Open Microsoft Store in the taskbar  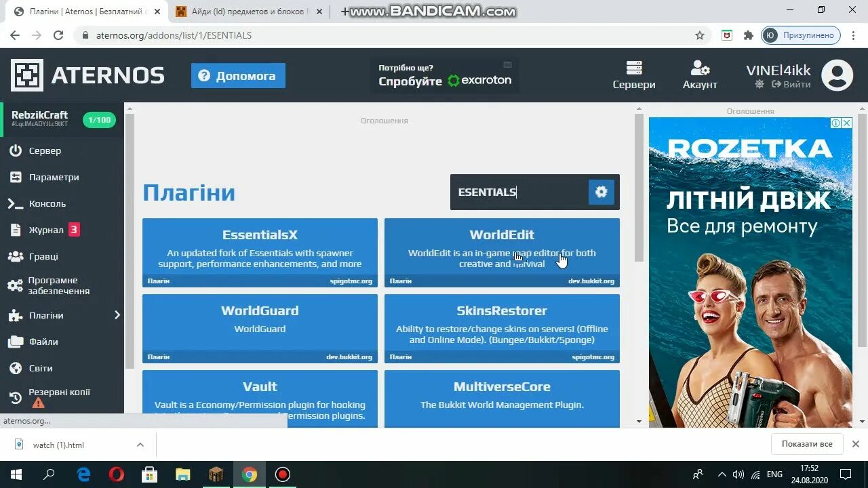click(149, 474)
